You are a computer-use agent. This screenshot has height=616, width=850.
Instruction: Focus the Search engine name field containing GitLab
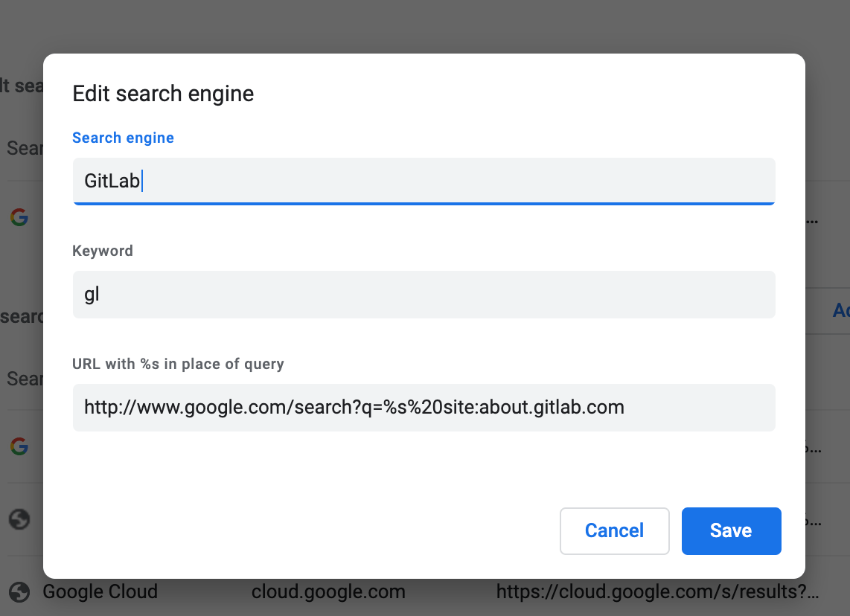click(424, 181)
